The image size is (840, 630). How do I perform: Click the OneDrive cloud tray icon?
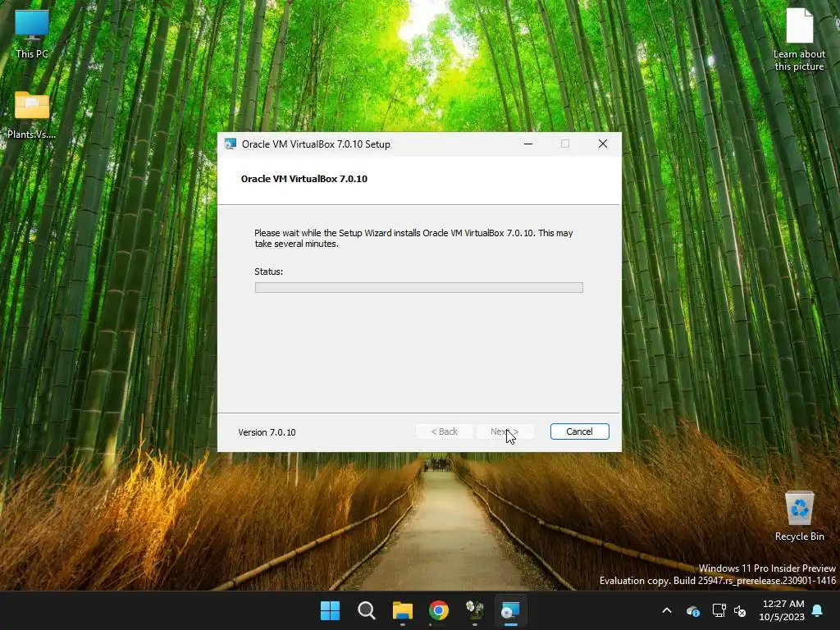coord(692,610)
